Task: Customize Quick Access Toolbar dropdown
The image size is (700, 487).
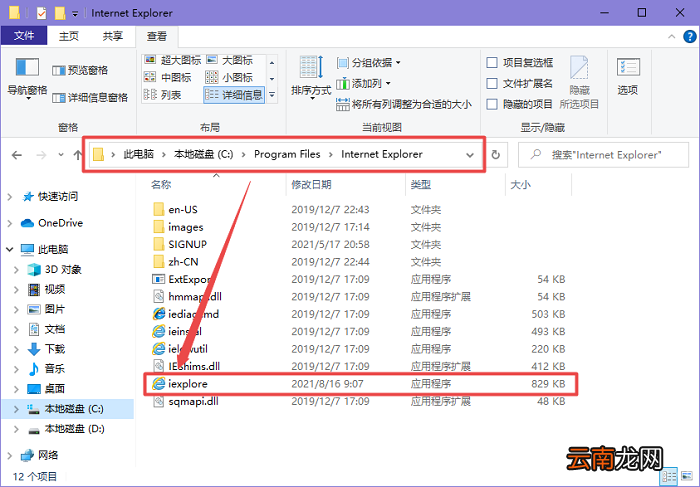Action: (75, 14)
